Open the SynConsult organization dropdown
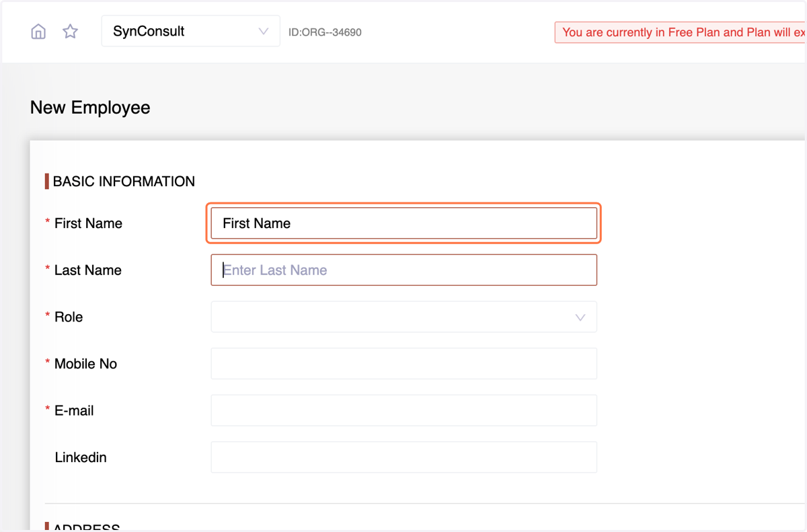The image size is (807, 532). pos(191,31)
